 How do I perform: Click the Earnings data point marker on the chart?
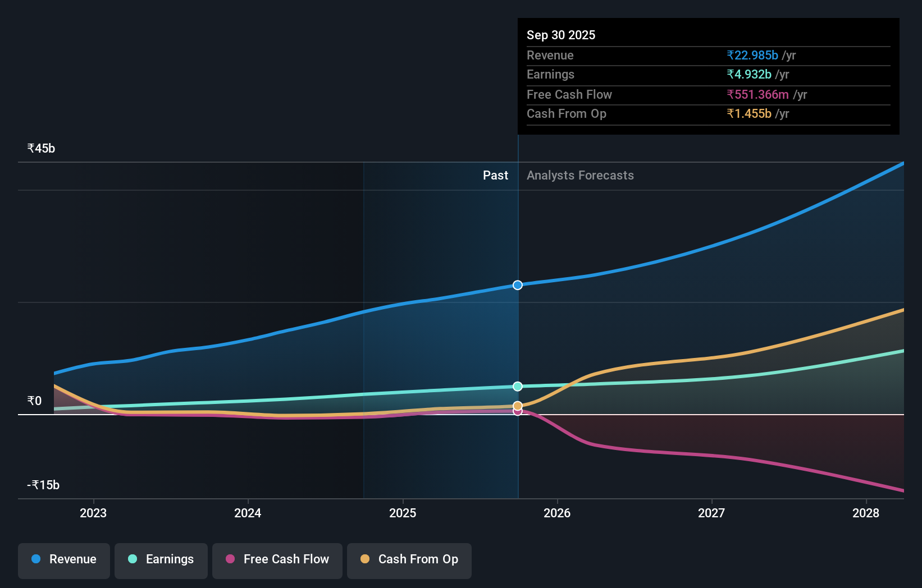click(x=517, y=386)
